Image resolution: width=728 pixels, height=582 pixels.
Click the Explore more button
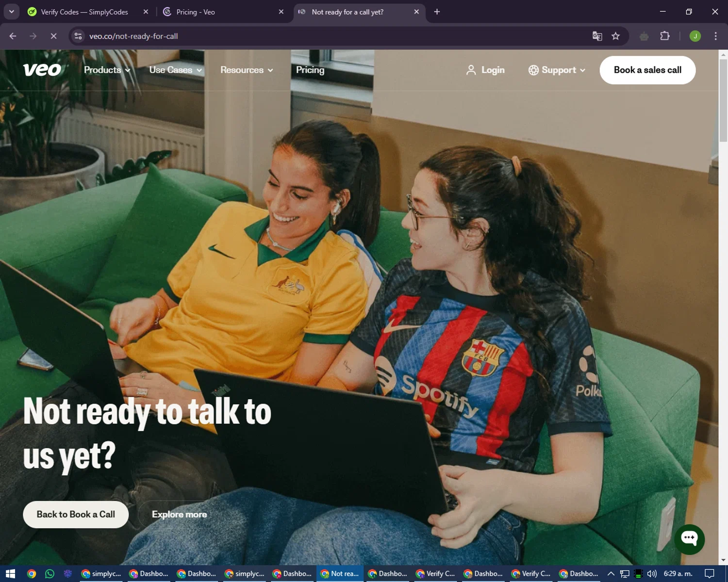coord(179,514)
